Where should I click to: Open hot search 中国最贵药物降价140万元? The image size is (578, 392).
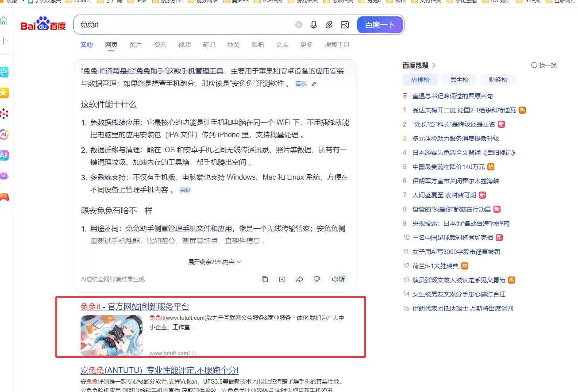click(x=448, y=167)
